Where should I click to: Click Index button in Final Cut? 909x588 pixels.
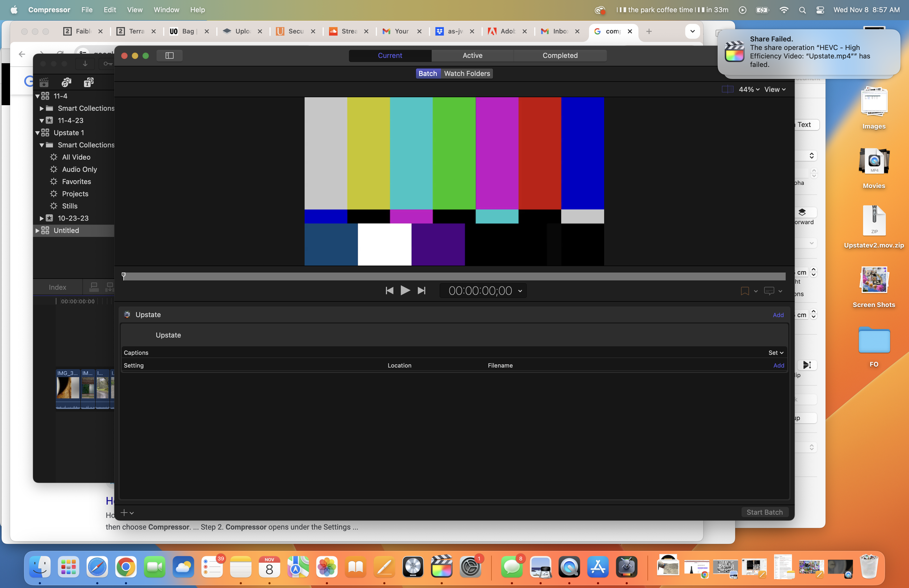pos(57,287)
